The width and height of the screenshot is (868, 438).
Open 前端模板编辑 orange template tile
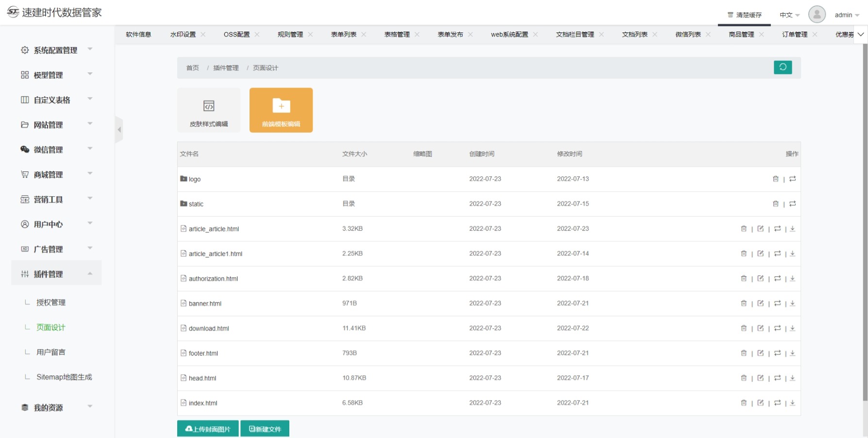coord(281,110)
